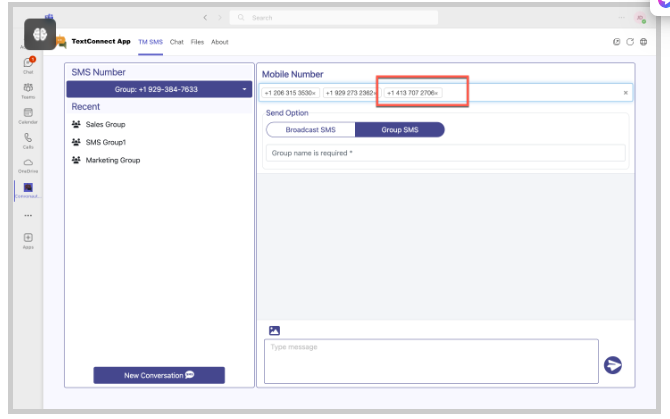Go back with the left arrow
The width and height of the screenshot is (670, 419).
[x=205, y=18]
